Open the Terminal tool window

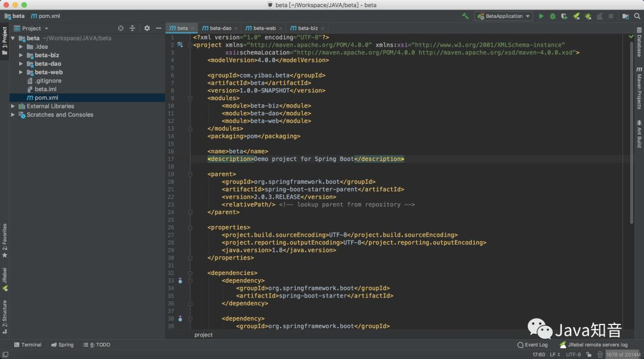coord(27,345)
